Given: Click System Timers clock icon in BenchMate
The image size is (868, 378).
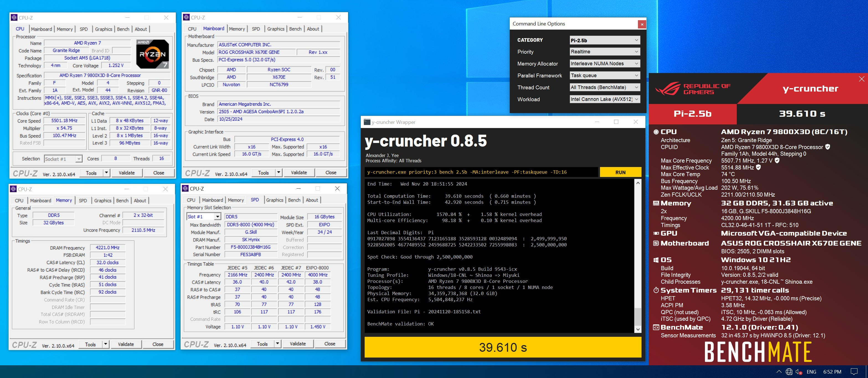Looking at the screenshot, I should [x=656, y=290].
